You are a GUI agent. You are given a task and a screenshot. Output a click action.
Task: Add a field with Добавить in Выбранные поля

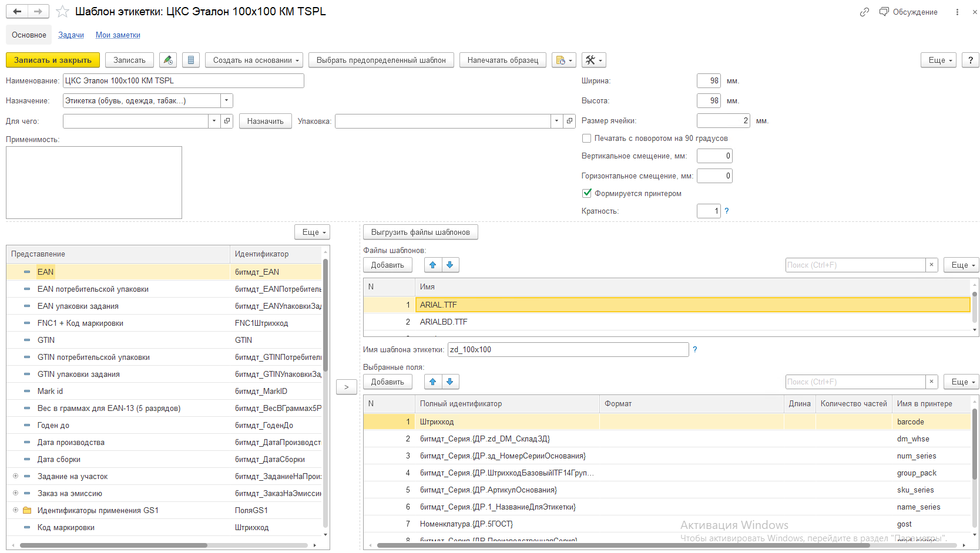click(x=388, y=382)
